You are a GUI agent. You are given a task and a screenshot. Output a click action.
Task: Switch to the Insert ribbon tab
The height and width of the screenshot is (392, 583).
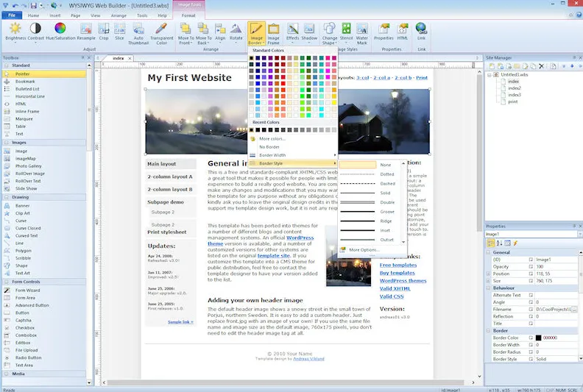(55, 15)
